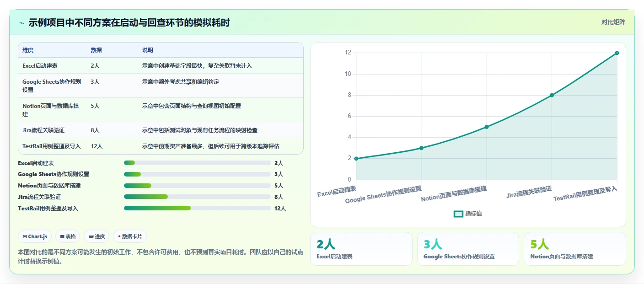The width and height of the screenshot is (644, 284).
Task: Click the 5人 Notion data card
Action: click(x=575, y=249)
